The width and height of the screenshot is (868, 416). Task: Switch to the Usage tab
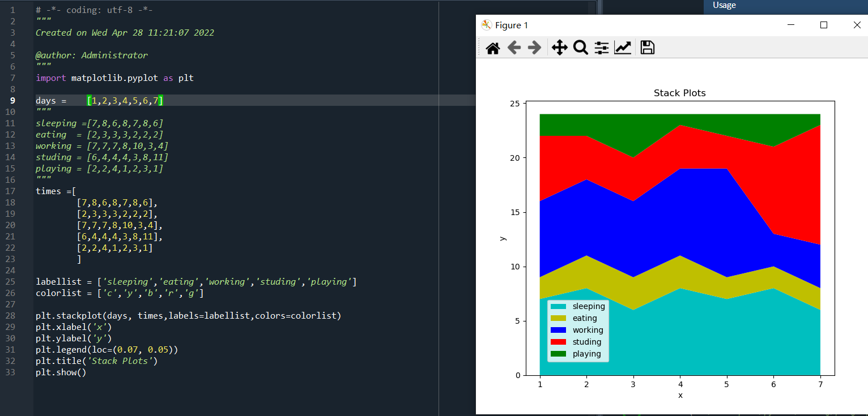[x=724, y=5]
